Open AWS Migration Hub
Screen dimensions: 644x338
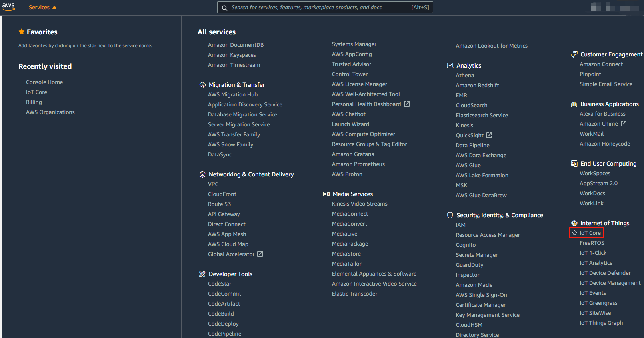coord(233,94)
